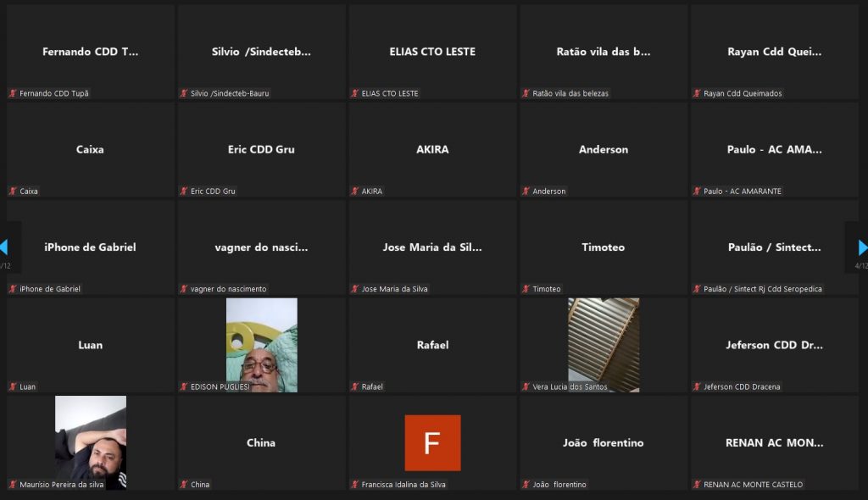Click the 'RENAN AC MONTE CASTELO' small label
Viewport: 868px width, 500px height.
753,485
